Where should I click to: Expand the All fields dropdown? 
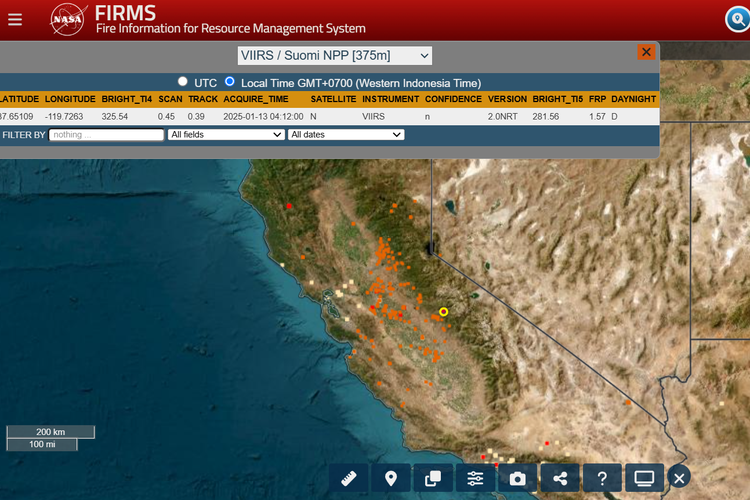tap(226, 134)
